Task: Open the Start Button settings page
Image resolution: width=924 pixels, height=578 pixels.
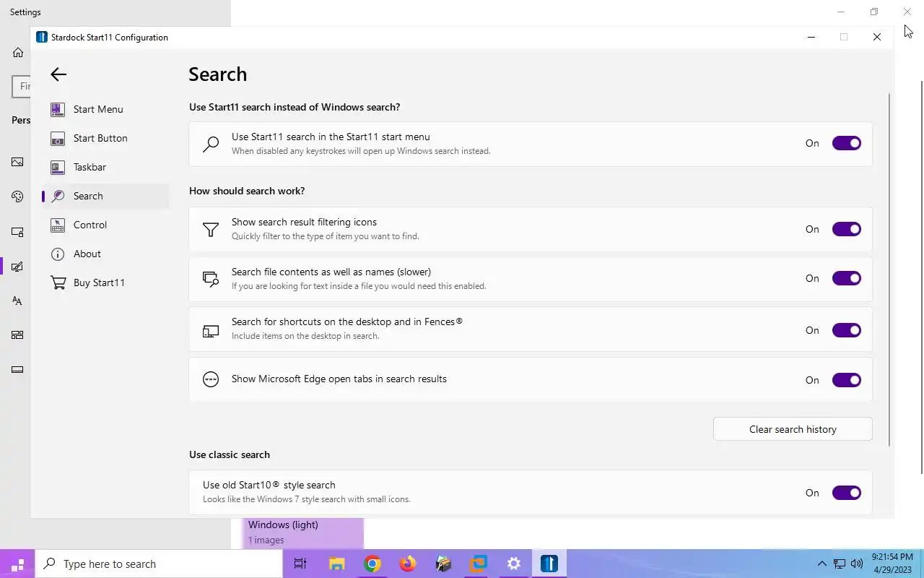Action: point(106,138)
